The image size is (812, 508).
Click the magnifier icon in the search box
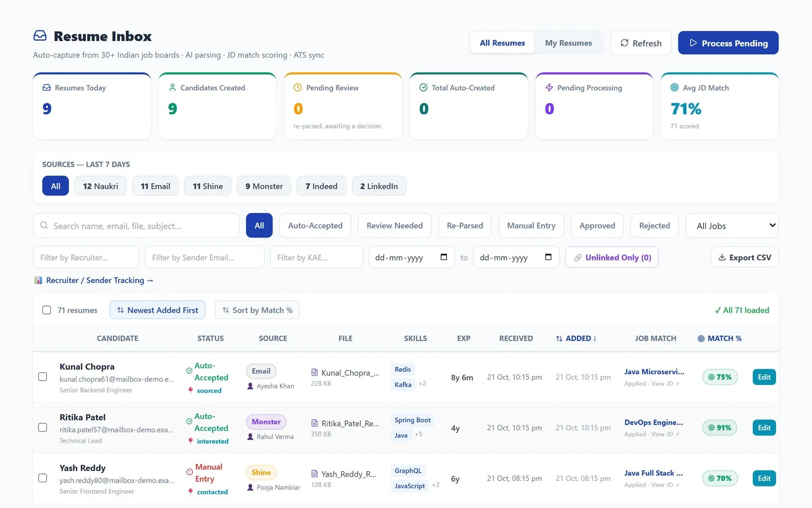click(44, 225)
